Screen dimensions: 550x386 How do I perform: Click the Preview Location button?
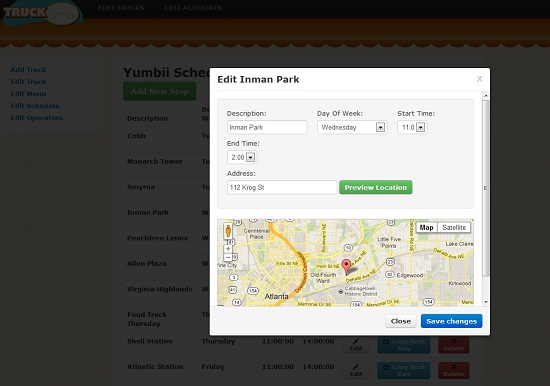pyautogui.click(x=376, y=187)
